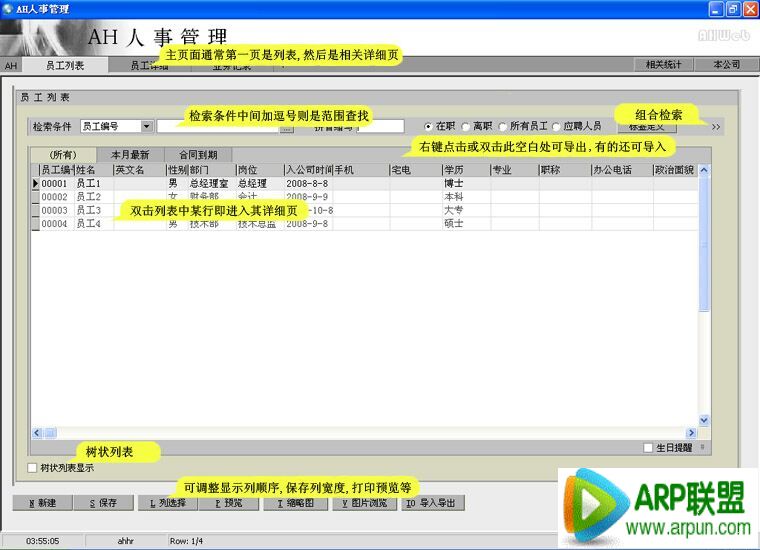Open the 员工编号 search condition dropdown
The width and height of the screenshot is (760, 550).
coord(147,127)
